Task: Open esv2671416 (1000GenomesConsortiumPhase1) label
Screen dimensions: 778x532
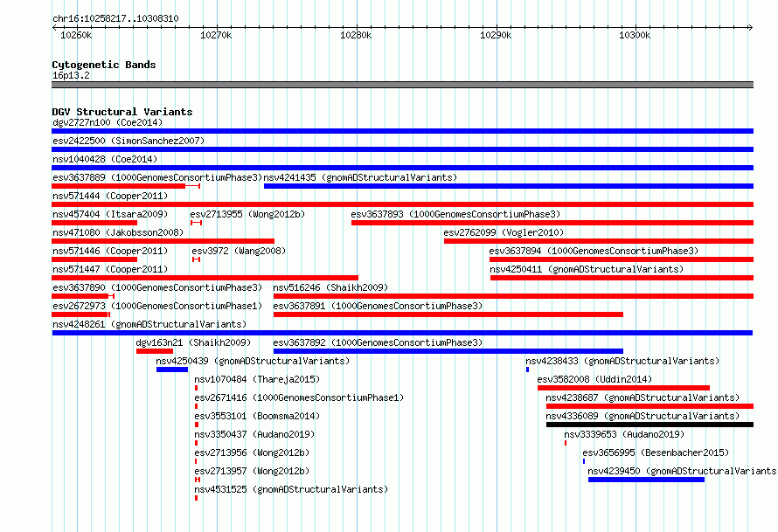Action: tap(299, 397)
